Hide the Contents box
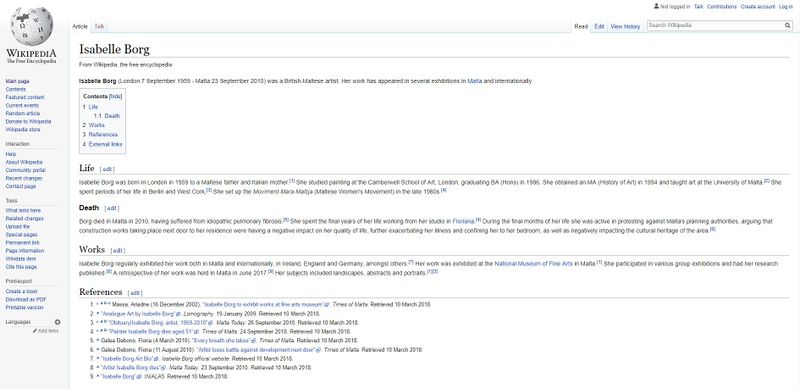800x389 pixels. pyautogui.click(x=116, y=96)
